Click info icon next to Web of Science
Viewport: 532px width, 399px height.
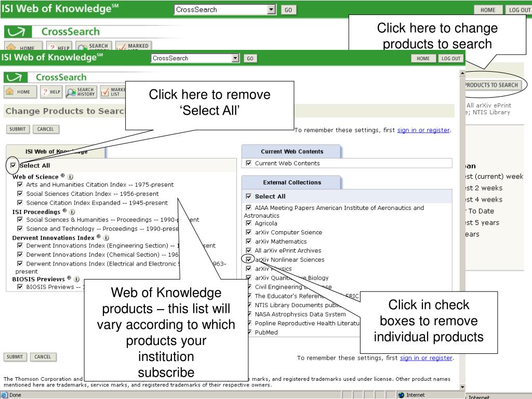[x=70, y=177]
